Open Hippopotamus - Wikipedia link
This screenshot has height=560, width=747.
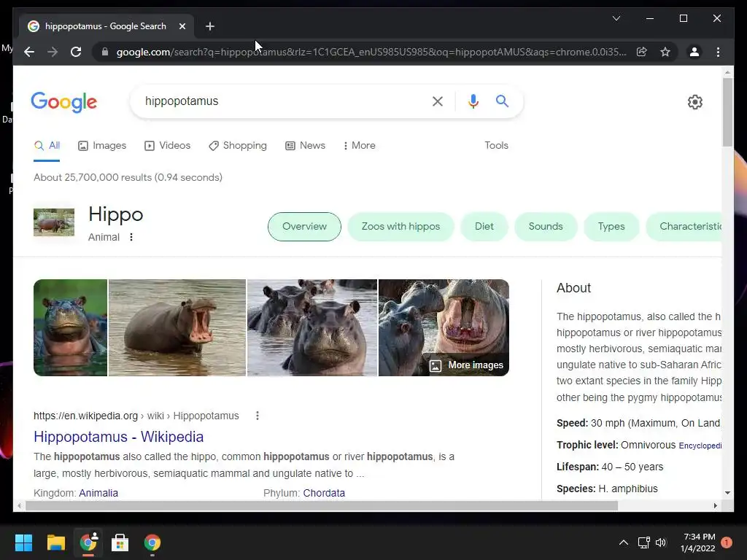119,437
